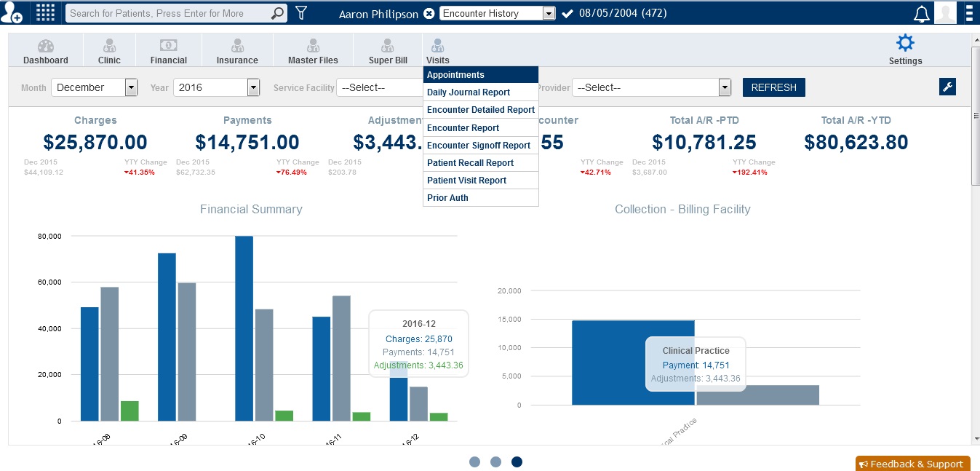Open the notifications bell
Screen dimensions: 980x471
921,12
